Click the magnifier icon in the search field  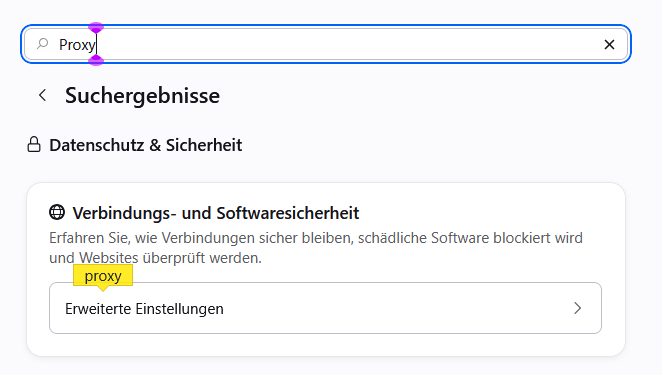coord(43,44)
